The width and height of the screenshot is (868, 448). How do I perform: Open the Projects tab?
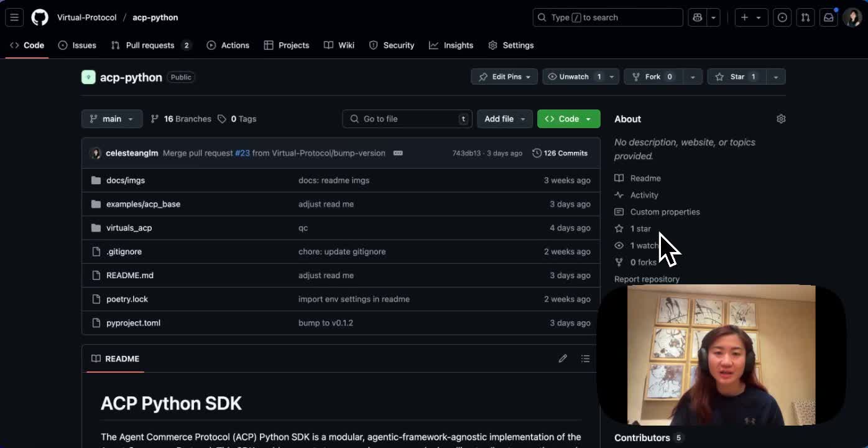pyautogui.click(x=286, y=45)
